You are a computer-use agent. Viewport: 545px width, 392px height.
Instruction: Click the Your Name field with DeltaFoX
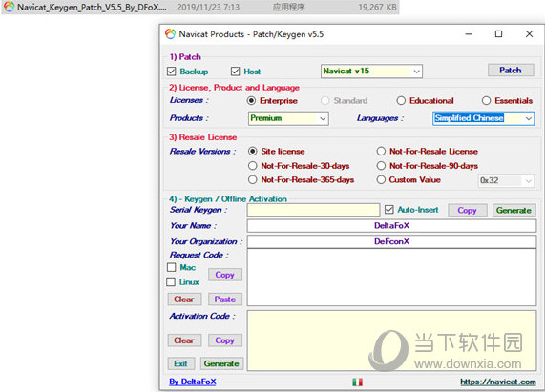[x=391, y=226]
